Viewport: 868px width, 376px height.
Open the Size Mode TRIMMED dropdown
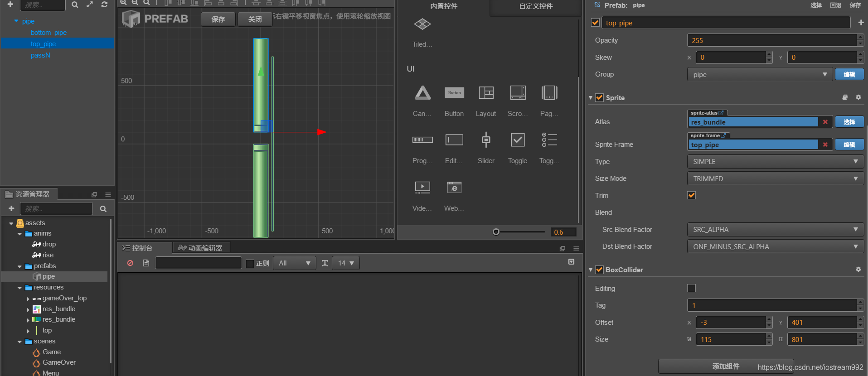tap(776, 178)
